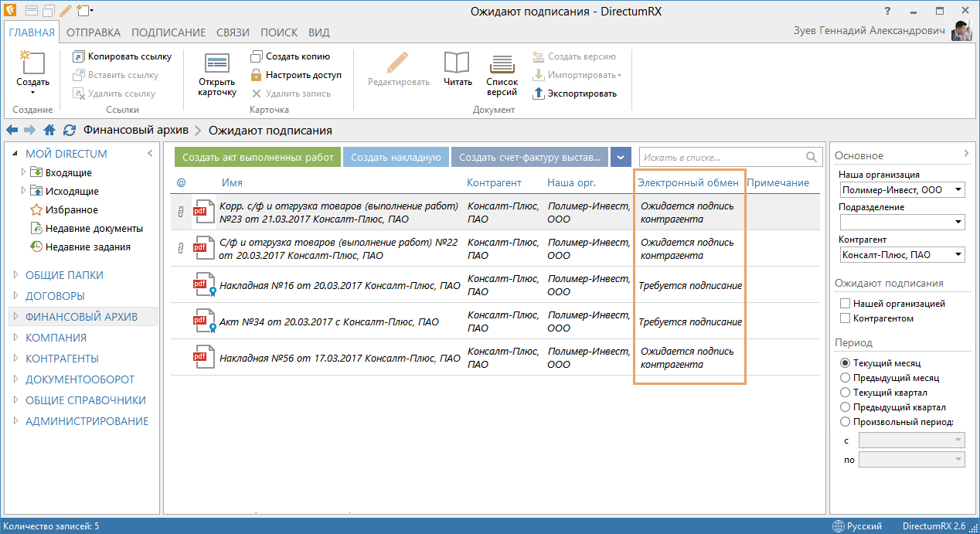The width and height of the screenshot is (980, 534).
Task: Switch to the ПОДПИСАНИЕ ribbon tab
Action: [168, 32]
